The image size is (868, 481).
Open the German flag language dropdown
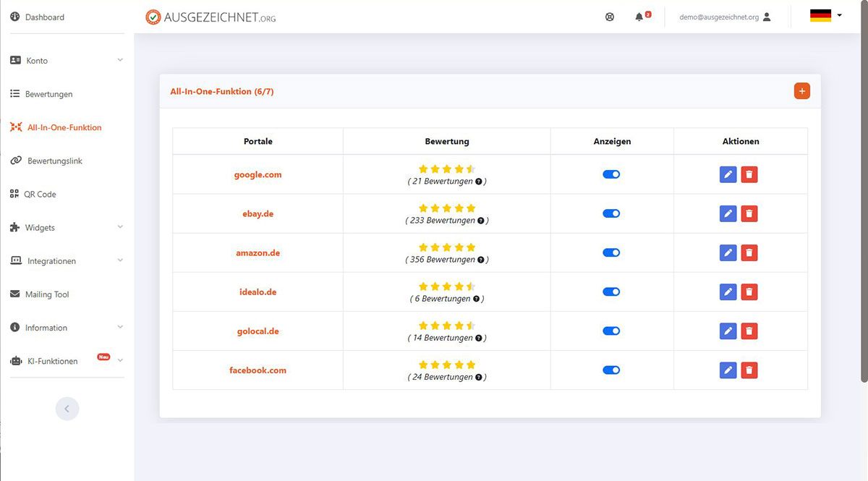[x=825, y=16]
